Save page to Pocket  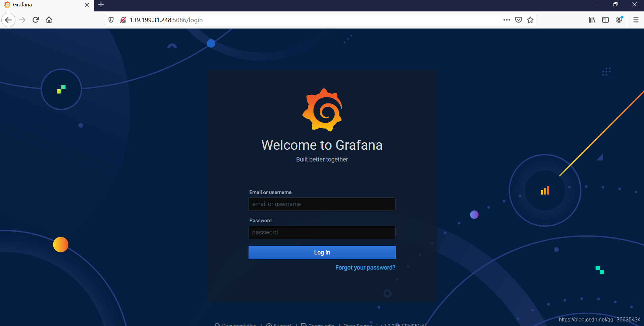tap(519, 20)
